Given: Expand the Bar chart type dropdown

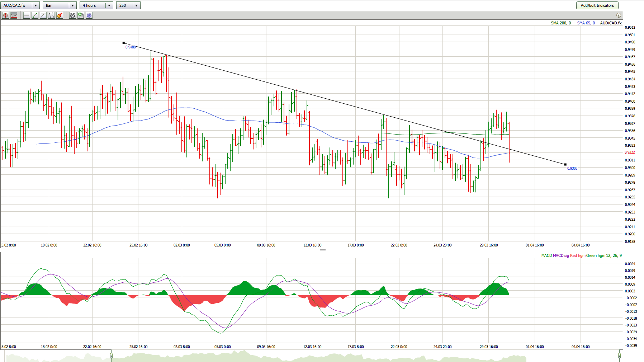Looking at the screenshot, I should [x=72, y=5].
